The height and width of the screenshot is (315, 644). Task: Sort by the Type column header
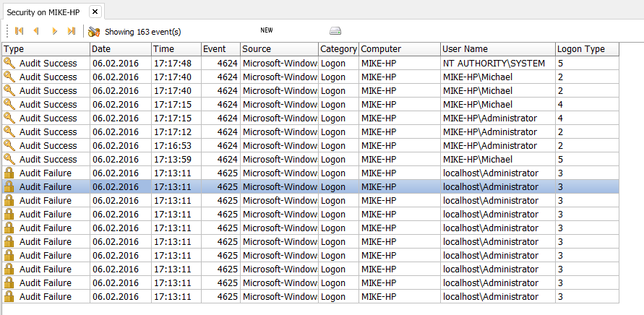(x=46, y=49)
